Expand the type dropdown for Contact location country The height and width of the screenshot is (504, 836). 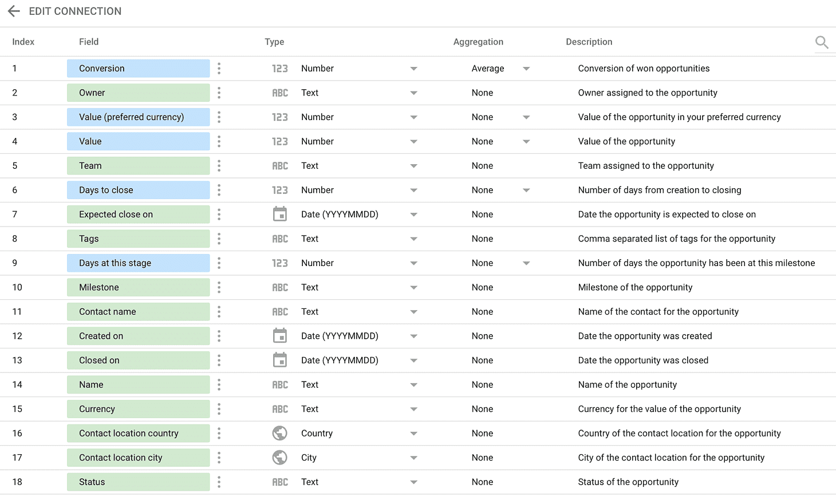pos(413,434)
